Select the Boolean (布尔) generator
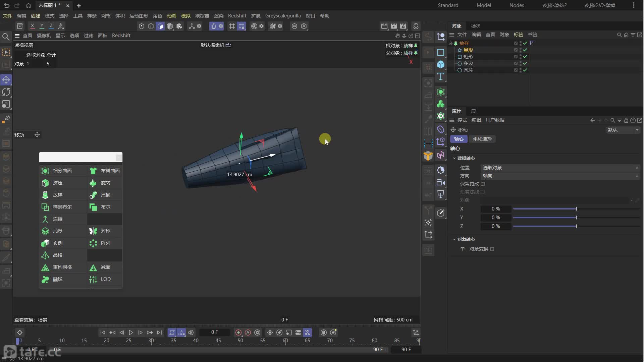644x362 pixels. (105, 207)
